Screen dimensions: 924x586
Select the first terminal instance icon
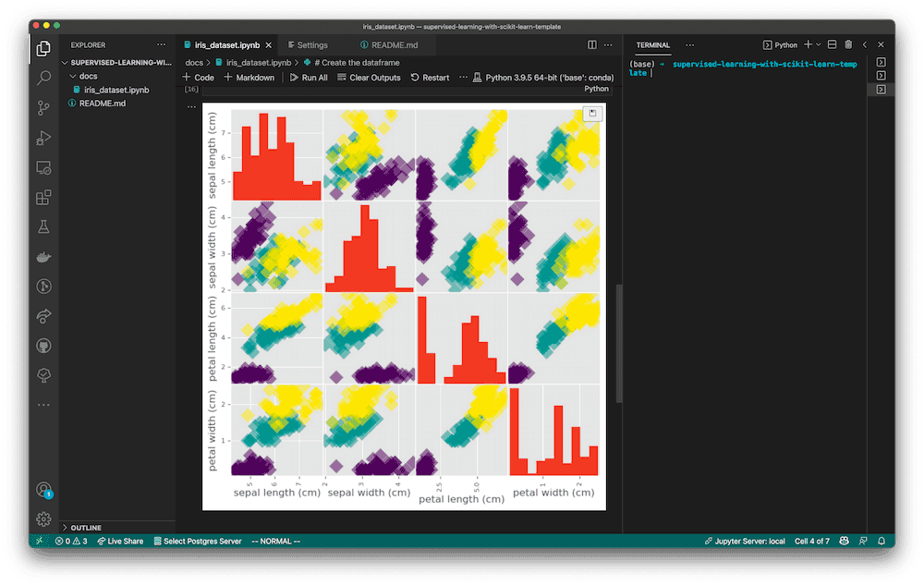(x=881, y=62)
